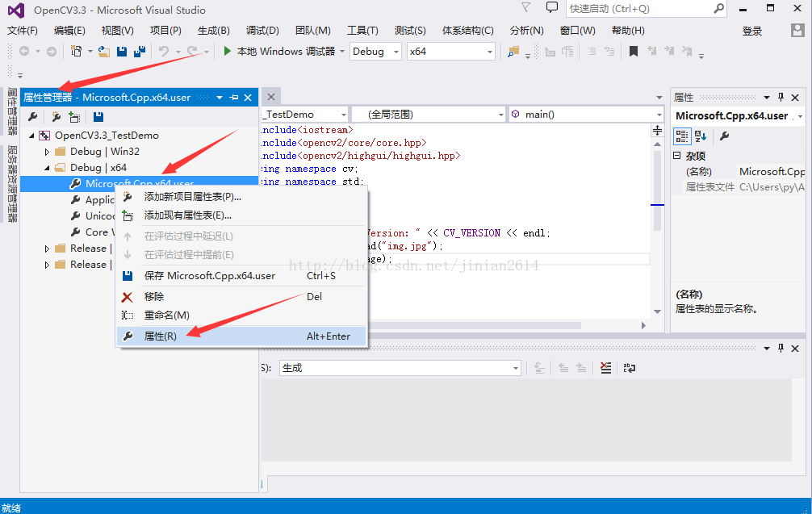Viewport: 812px width, 514px height.
Task: Open the 视图(V) menu
Action: [118, 31]
